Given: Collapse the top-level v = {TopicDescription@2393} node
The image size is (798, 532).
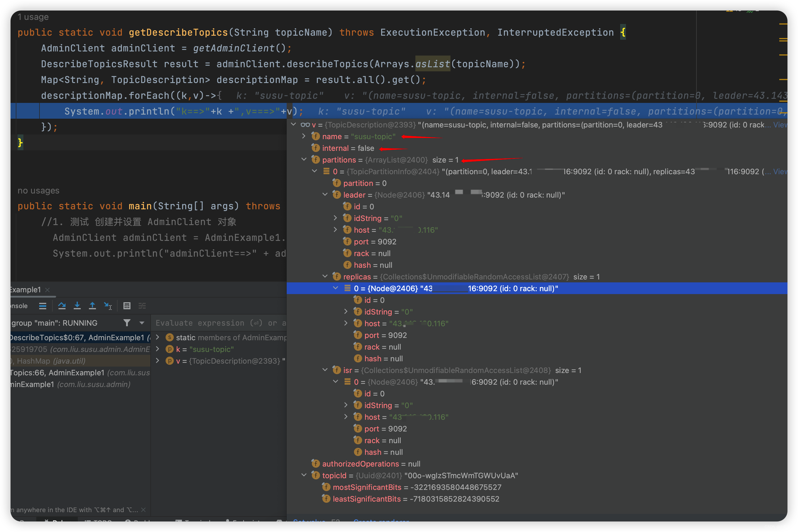Looking at the screenshot, I should (x=294, y=125).
